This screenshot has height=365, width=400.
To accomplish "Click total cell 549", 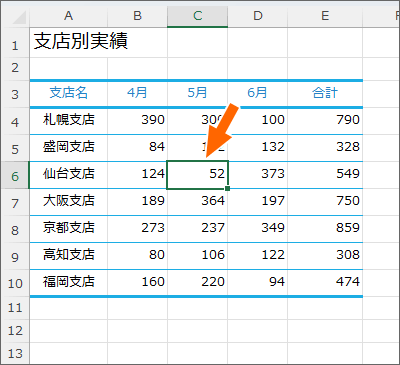I will coord(325,174).
